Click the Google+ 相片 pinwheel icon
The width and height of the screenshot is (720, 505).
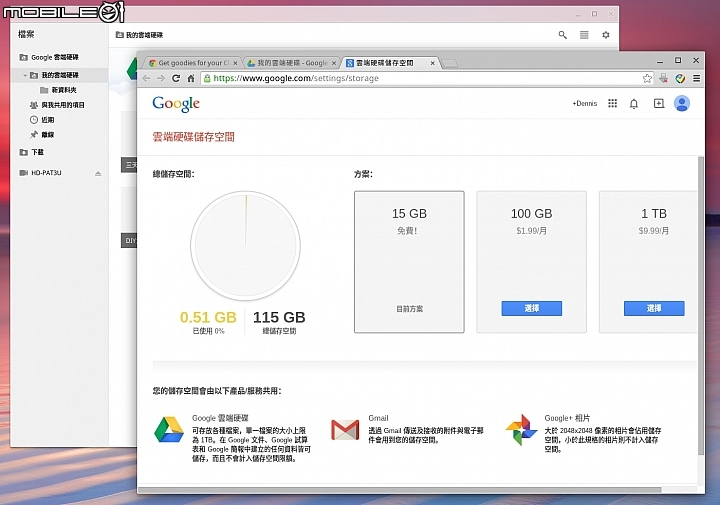pos(521,430)
